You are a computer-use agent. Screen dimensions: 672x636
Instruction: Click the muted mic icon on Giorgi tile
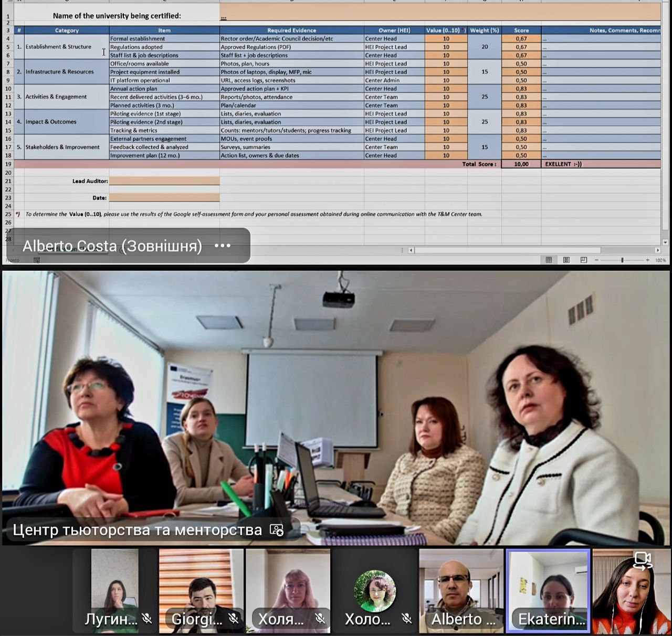234,619
